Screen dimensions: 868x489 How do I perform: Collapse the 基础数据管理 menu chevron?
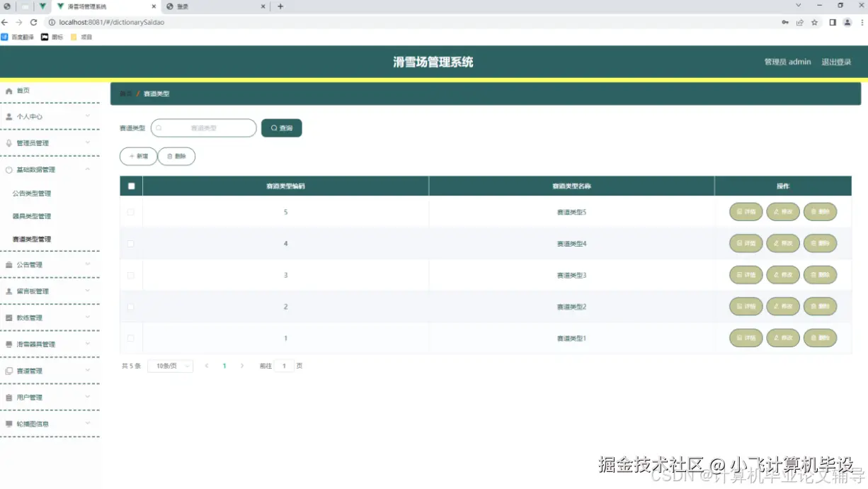[x=88, y=169]
